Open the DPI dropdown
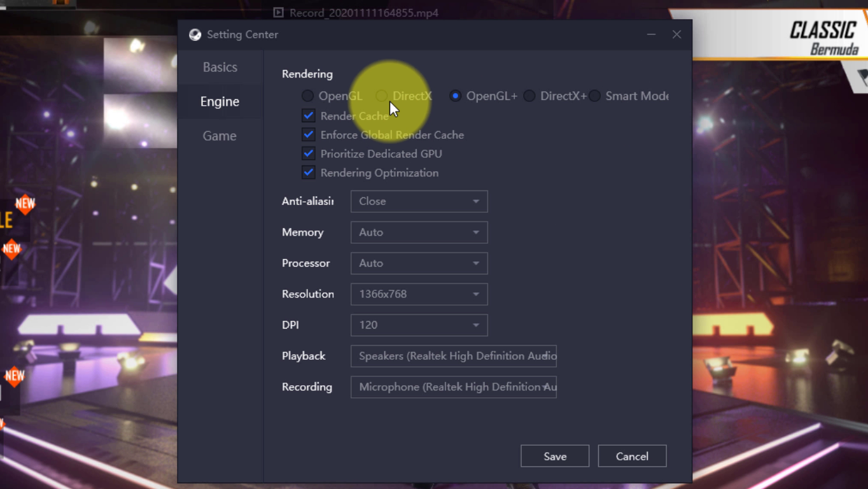The height and width of the screenshot is (489, 868). [419, 325]
